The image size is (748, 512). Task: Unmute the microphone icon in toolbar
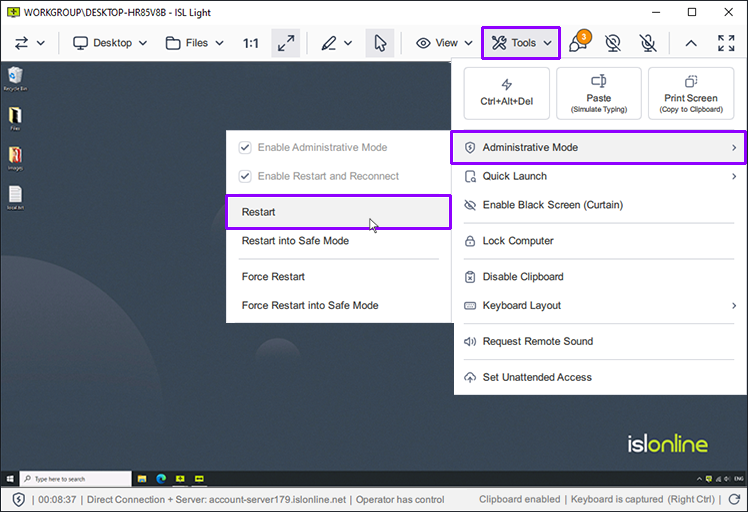click(648, 43)
